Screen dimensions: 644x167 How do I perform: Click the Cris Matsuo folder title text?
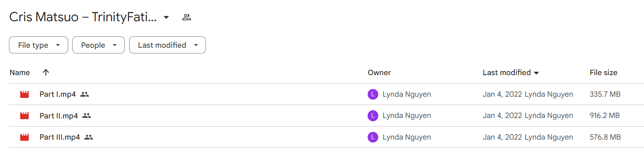(x=83, y=17)
